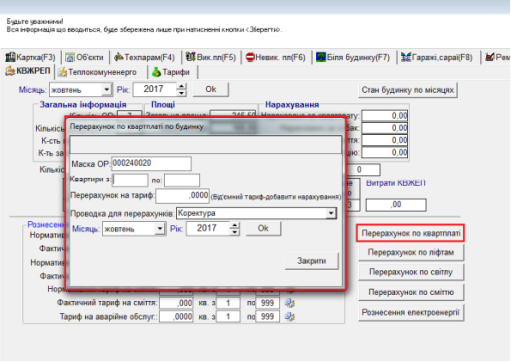This screenshot has height=362, width=511.
Task: Click Перерахунок по ліфтам button
Action: [x=411, y=252]
